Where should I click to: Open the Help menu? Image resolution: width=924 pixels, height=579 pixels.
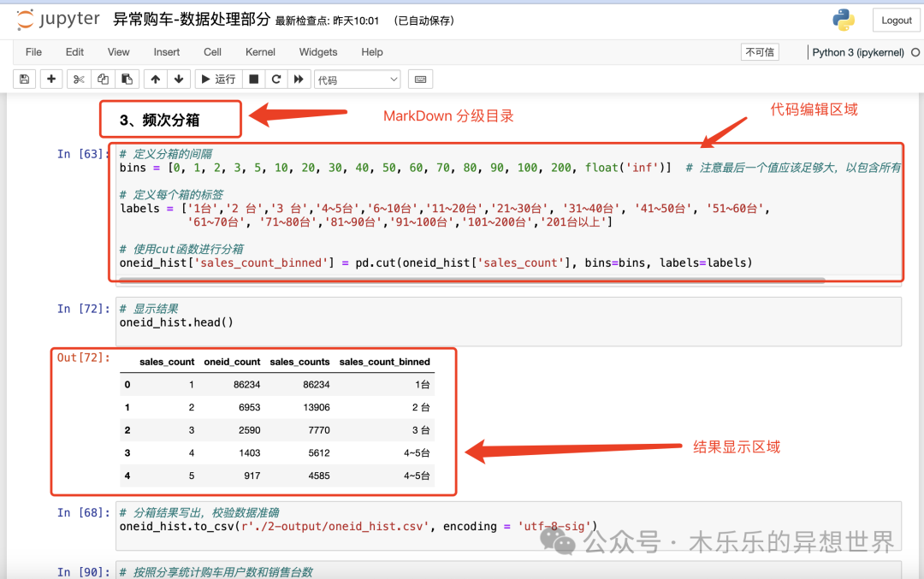(372, 52)
